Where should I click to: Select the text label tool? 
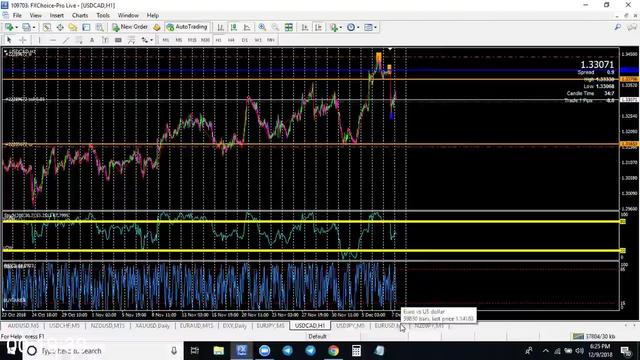105,40
